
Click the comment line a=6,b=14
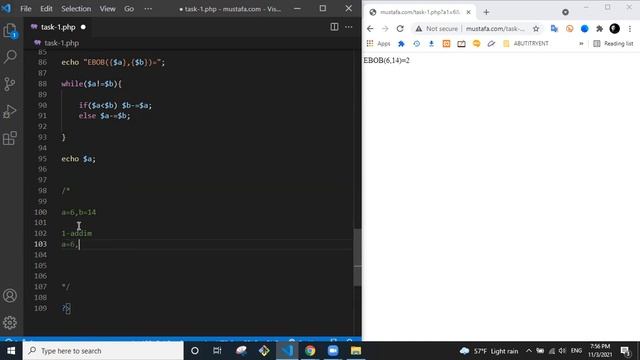pos(79,212)
